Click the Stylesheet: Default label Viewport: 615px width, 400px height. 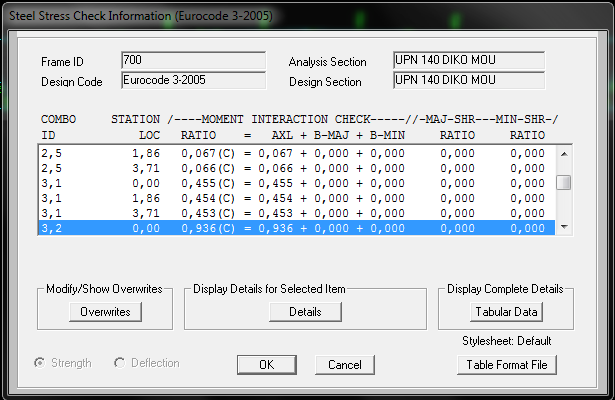[x=507, y=341]
